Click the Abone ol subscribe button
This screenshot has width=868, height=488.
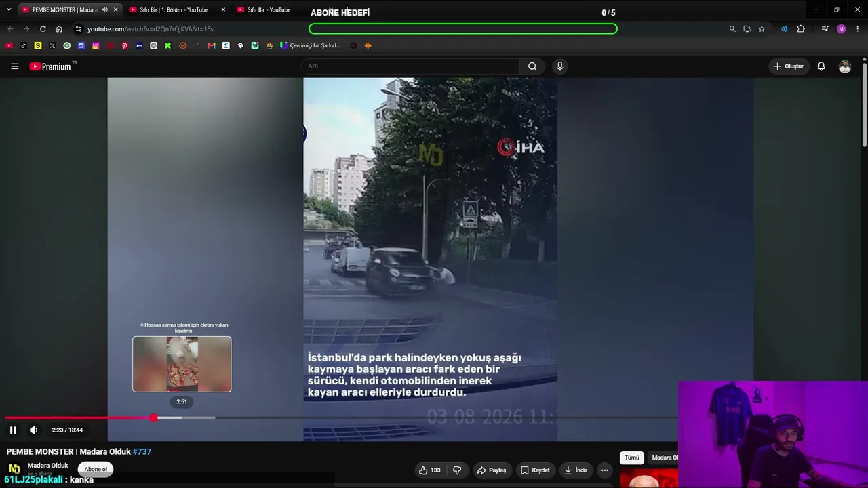(96, 469)
